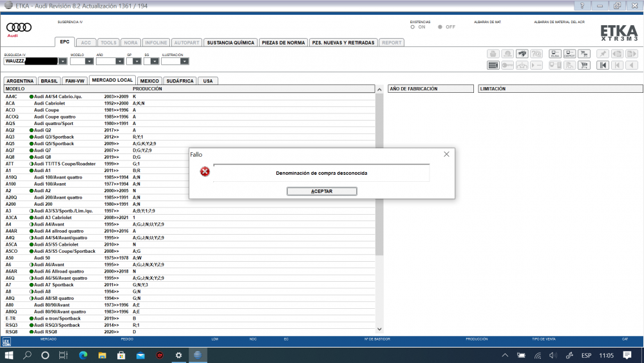This screenshot has height=363, width=644.
Task: Click the LEX COM status bar icon
Action: [x=6, y=342]
